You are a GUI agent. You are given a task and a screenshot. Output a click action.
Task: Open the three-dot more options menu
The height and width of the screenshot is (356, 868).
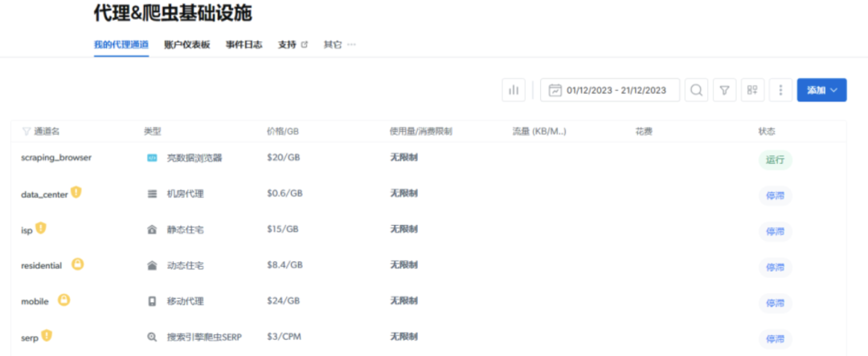click(x=780, y=90)
